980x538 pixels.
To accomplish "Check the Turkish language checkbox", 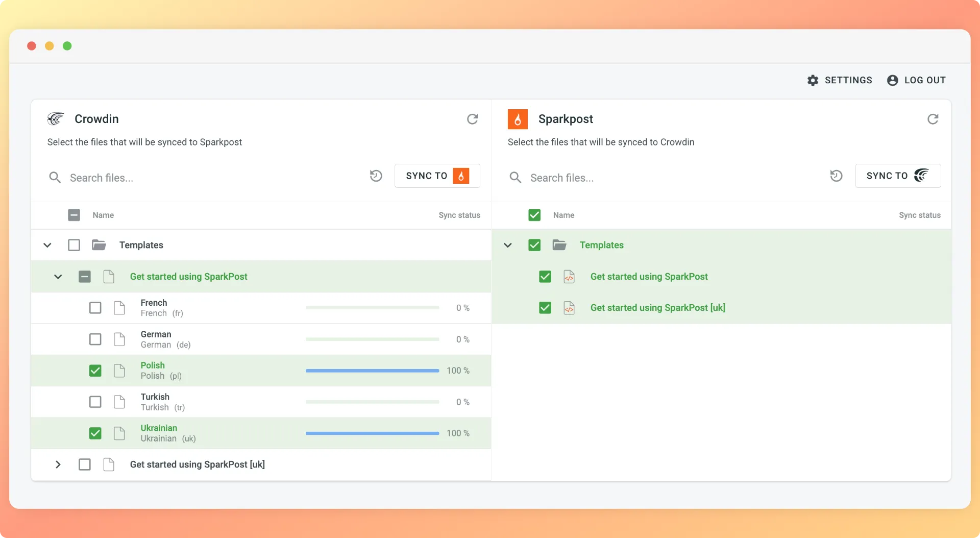I will tap(95, 402).
